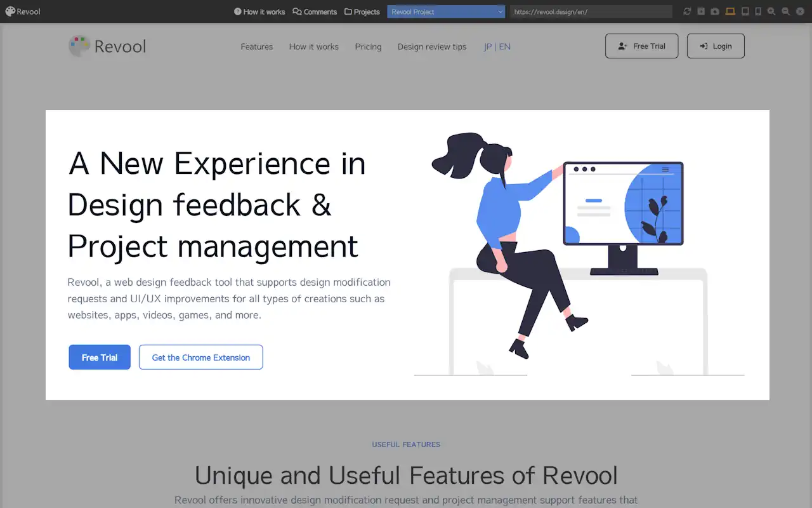Take a screenshot with the camera icon
The height and width of the screenshot is (508, 812).
[715, 11]
